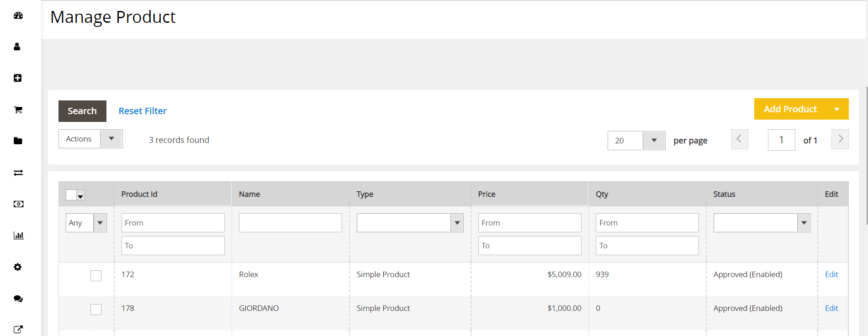Focus the Price From field
The width and height of the screenshot is (868, 336).
(x=530, y=223)
